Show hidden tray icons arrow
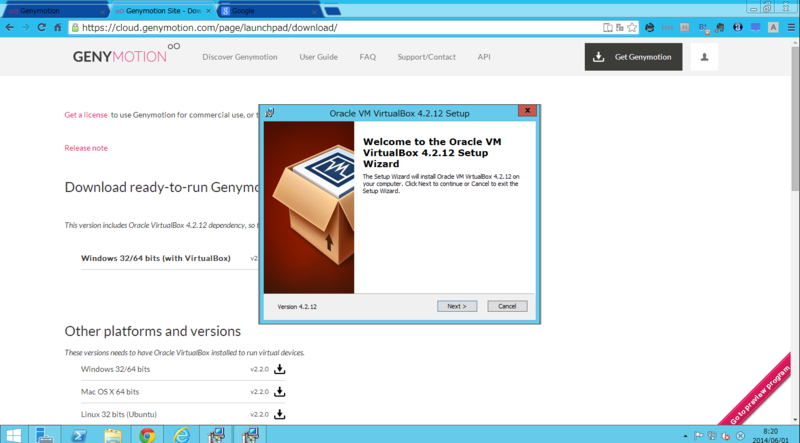 685,436
